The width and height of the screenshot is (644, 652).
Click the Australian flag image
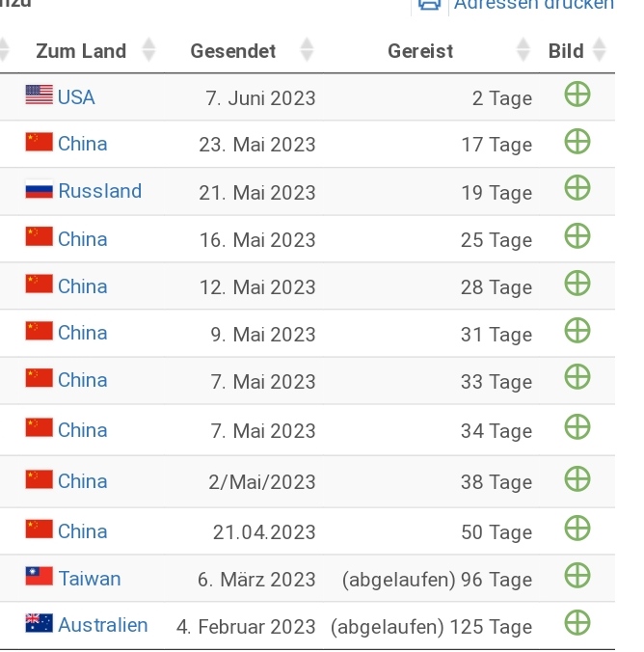pos(40,623)
